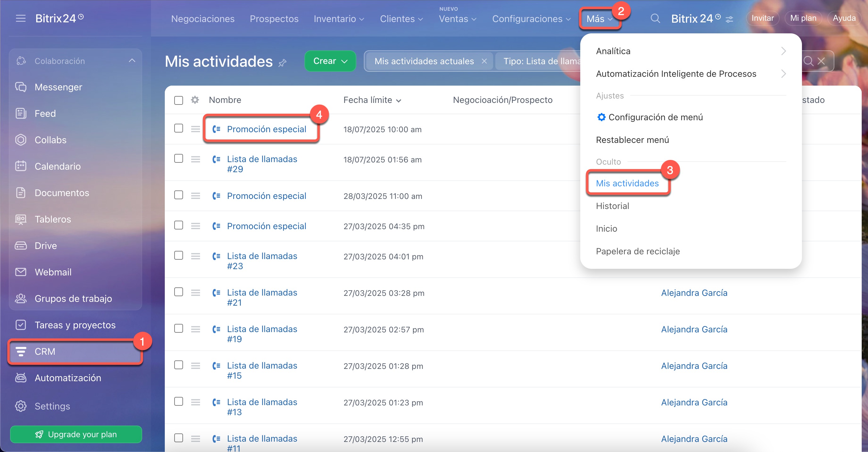Viewport: 868px width, 452px height.
Task: Open row menu for Lista de llamadas #29
Action: point(195,159)
